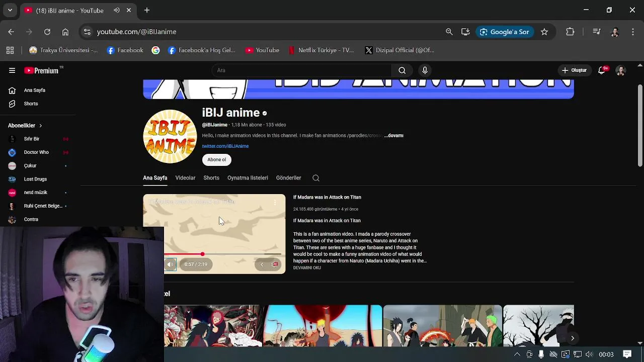Start a search with the magnifier button

pyautogui.click(x=402, y=70)
